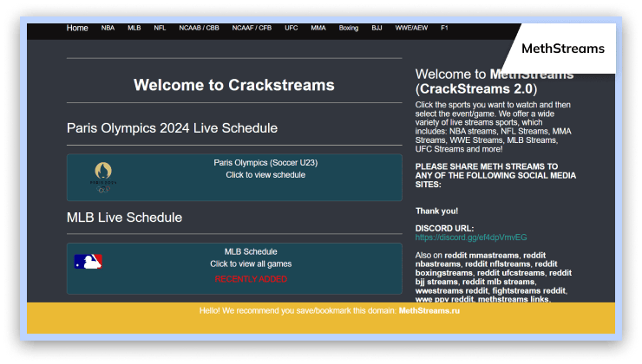The height and width of the screenshot is (364, 642).
Task: Open the NCAAB / CBB nav link
Action: click(x=199, y=28)
